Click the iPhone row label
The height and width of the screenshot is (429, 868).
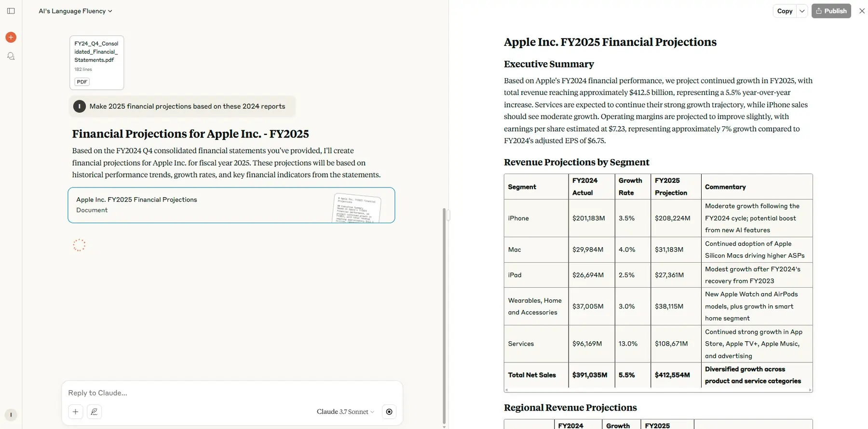pyautogui.click(x=518, y=218)
